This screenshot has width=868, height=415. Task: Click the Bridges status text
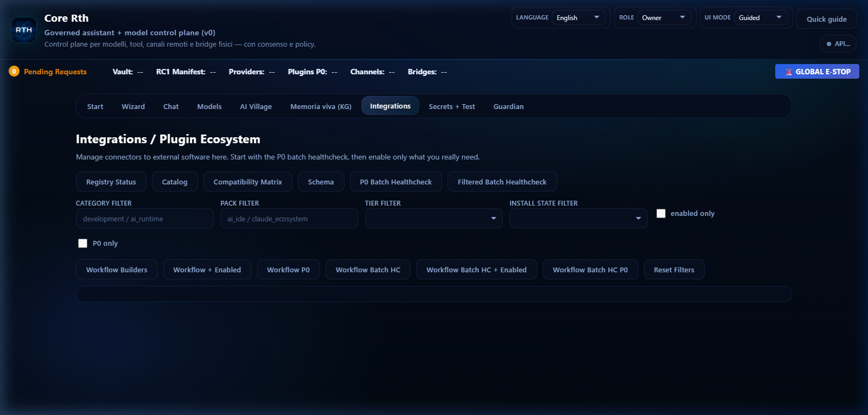click(x=427, y=72)
